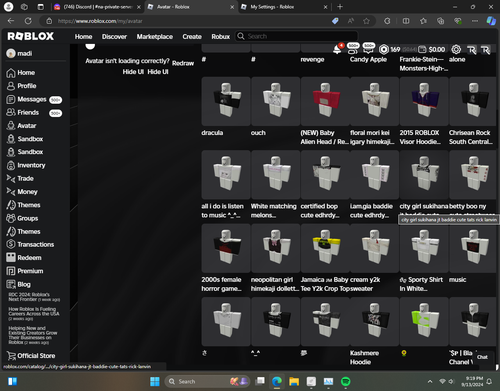Select the red Baby Alien Head shirt
The image size is (500, 391).
point(325,101)
